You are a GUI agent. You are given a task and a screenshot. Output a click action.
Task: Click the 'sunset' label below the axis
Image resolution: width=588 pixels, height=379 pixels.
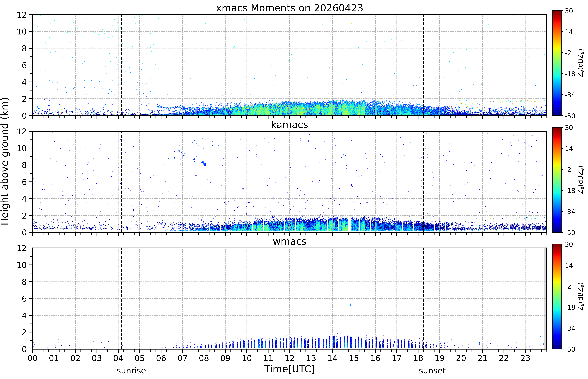coord(432,371)
